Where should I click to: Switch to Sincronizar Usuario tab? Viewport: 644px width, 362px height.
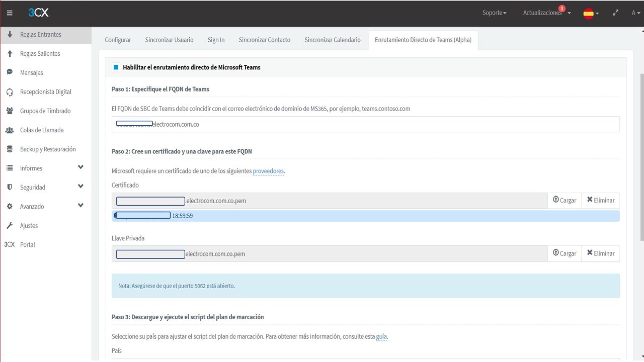(169, 40)
